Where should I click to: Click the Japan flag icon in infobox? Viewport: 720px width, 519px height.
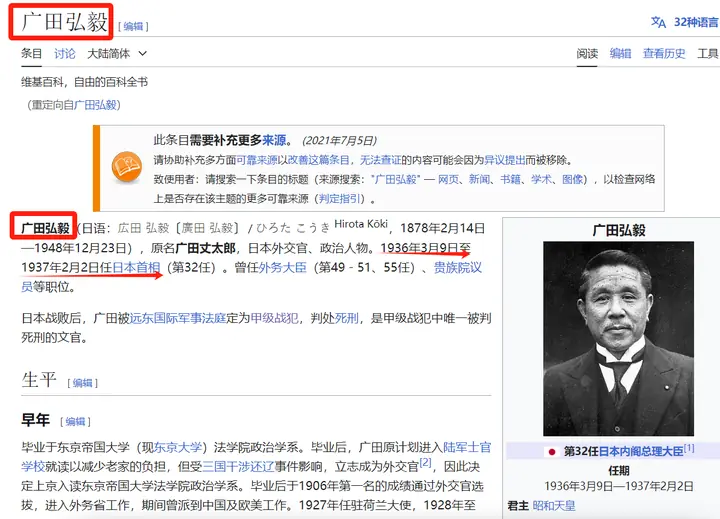(552, 452)
